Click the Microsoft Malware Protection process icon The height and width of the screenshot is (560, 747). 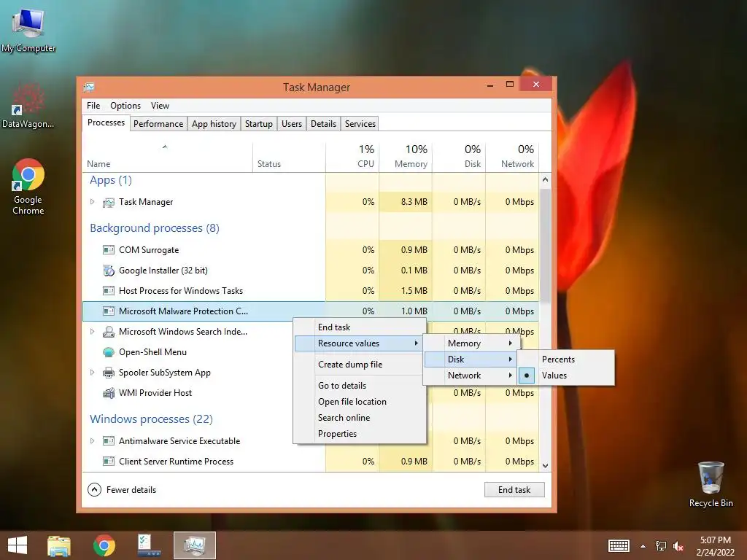click(x=109, y=311)
